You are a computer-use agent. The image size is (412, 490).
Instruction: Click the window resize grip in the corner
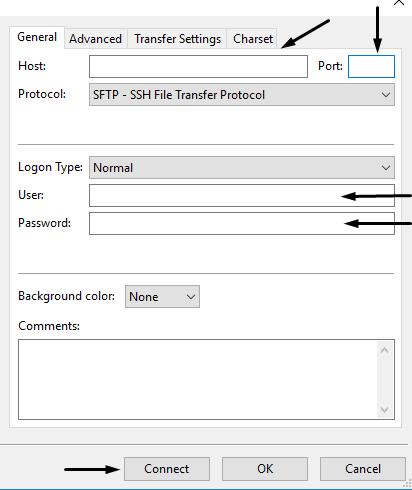click(x=407, y=484)
